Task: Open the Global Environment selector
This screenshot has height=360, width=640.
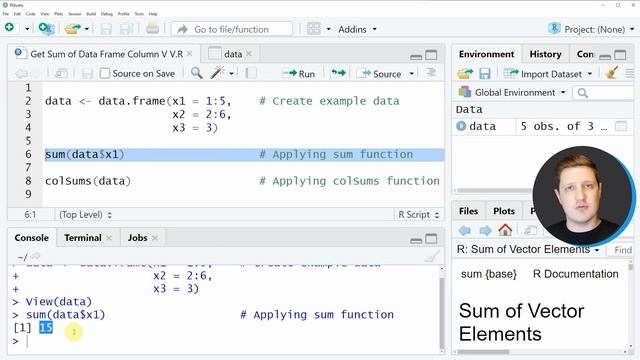Action: pos(513,93)
